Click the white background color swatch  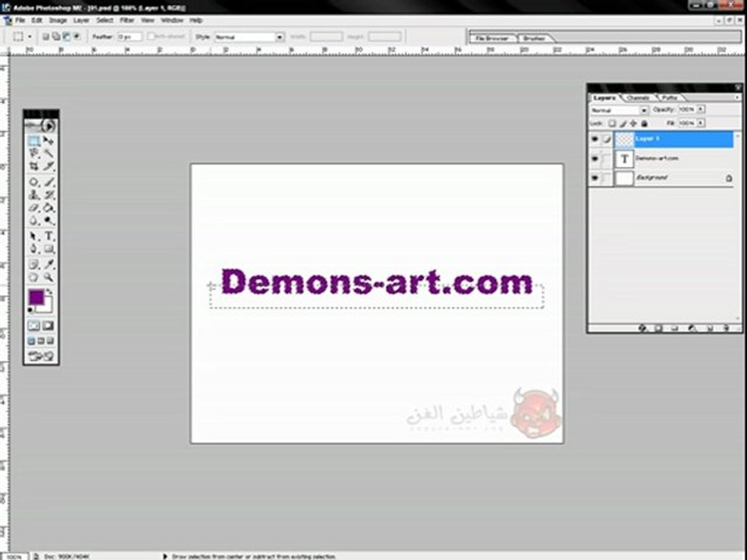click(47, 307)
